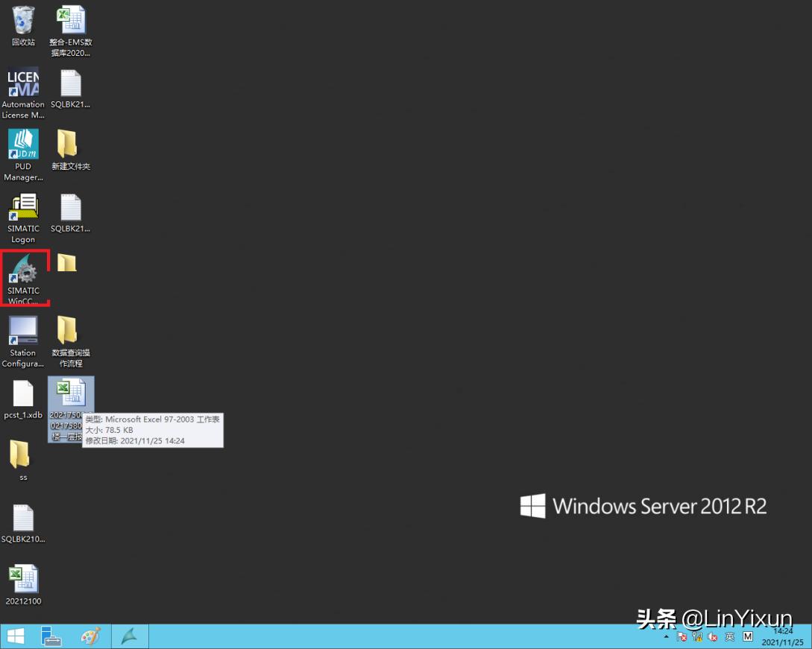Open the ss folder
The height and width of the screenshot is (649, 812).
click(21, 460)
